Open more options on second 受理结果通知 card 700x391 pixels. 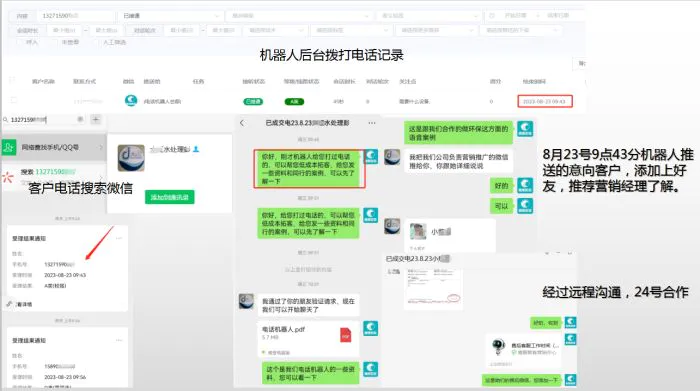[x=119, y=340]
